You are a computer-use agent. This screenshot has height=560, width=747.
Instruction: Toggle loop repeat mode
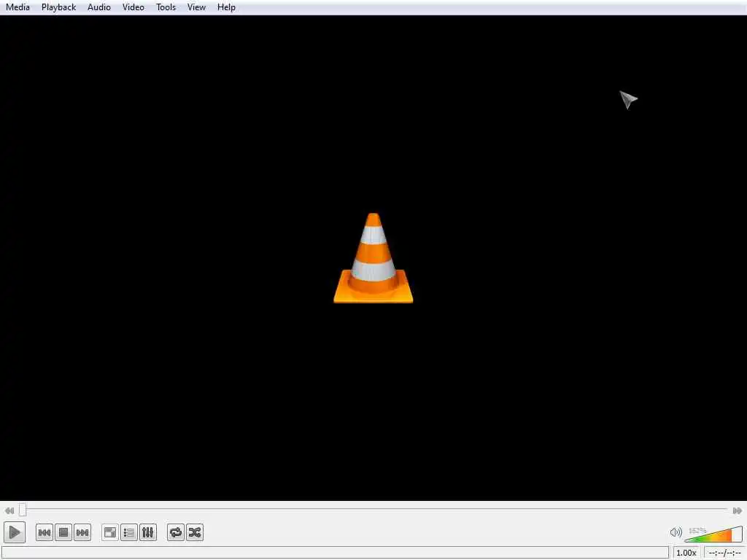(x=176, y=532)
